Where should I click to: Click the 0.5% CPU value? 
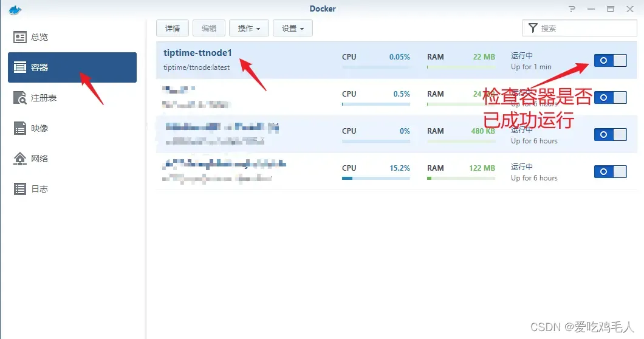tap(402, 94)
